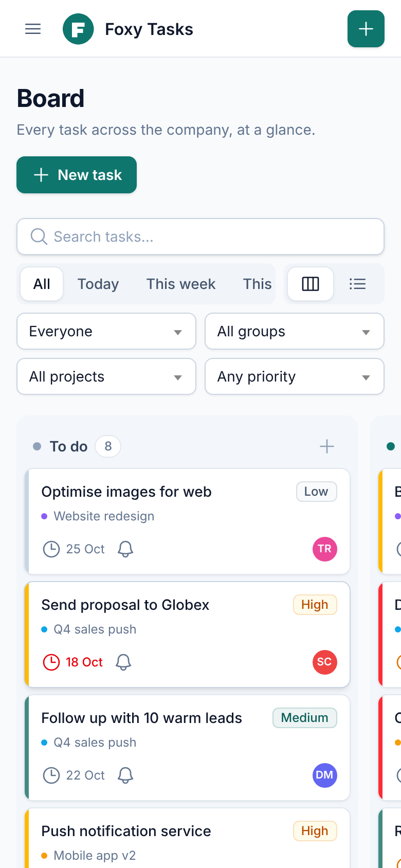The image size is (401, 868).
Task: Switch to list view icon
Action: [357, 284]
